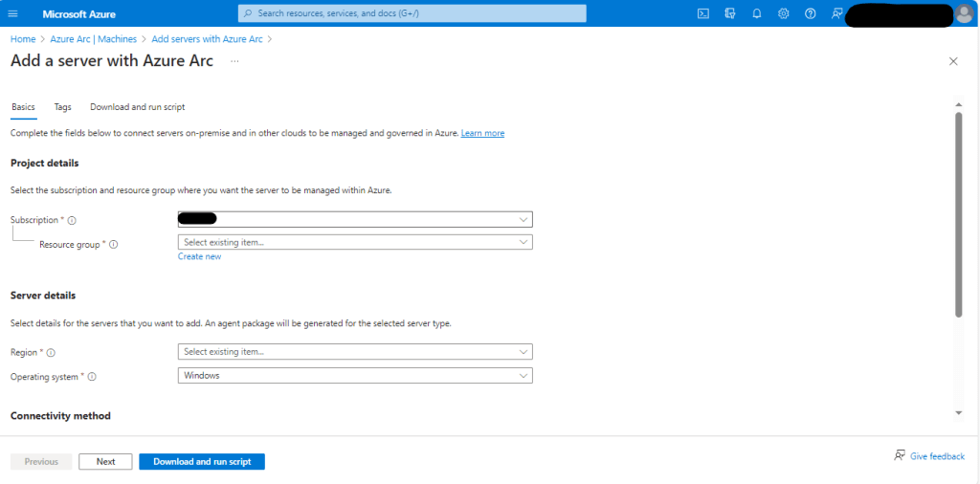This screenshot has width=980, height=484.
Task: Open the user account avatar
Action: (x=964, y=13)
